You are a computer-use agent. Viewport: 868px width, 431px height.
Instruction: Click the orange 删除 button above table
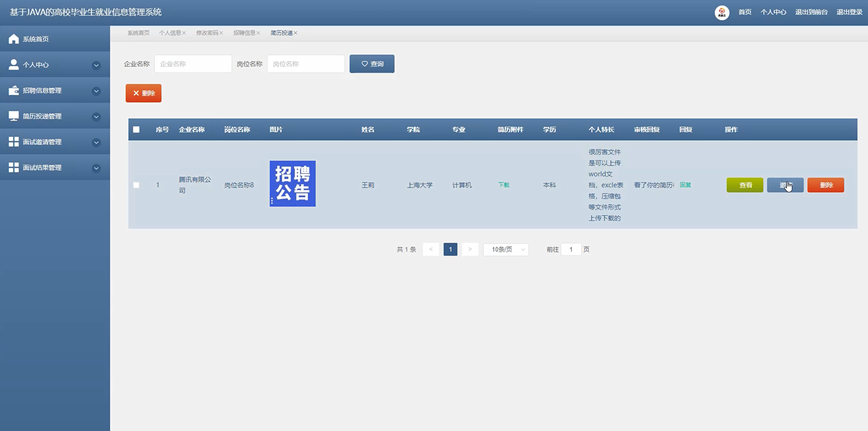143,93
